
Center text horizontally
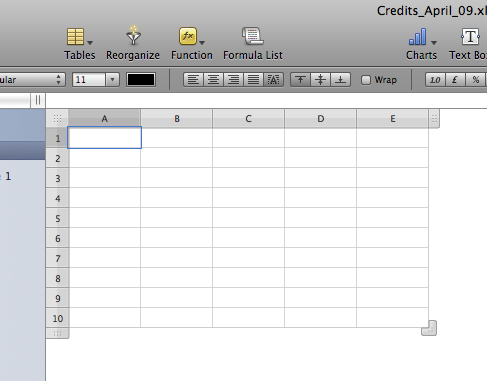[213, 80]
